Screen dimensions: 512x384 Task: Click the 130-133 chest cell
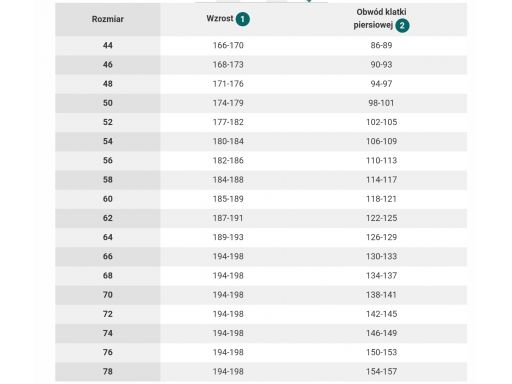[382, 256]
